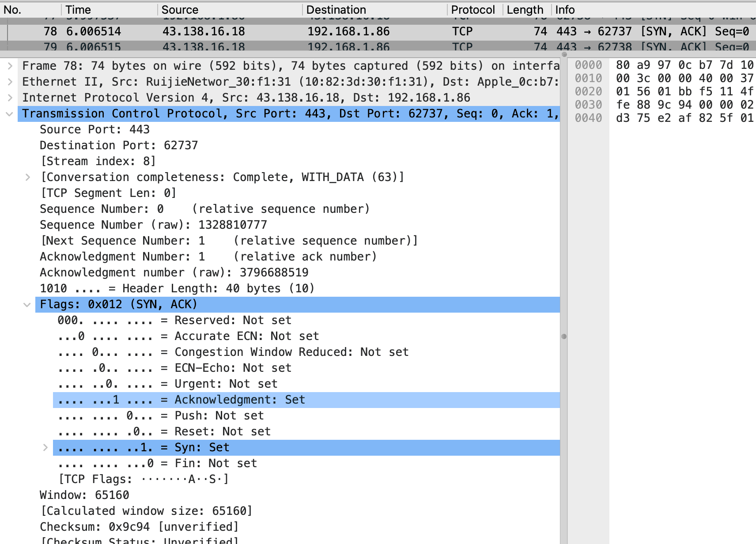Select the Push: Not set flag
This screenshot has width=756, height=544.
pyautogui.click(x=161, y=416)
